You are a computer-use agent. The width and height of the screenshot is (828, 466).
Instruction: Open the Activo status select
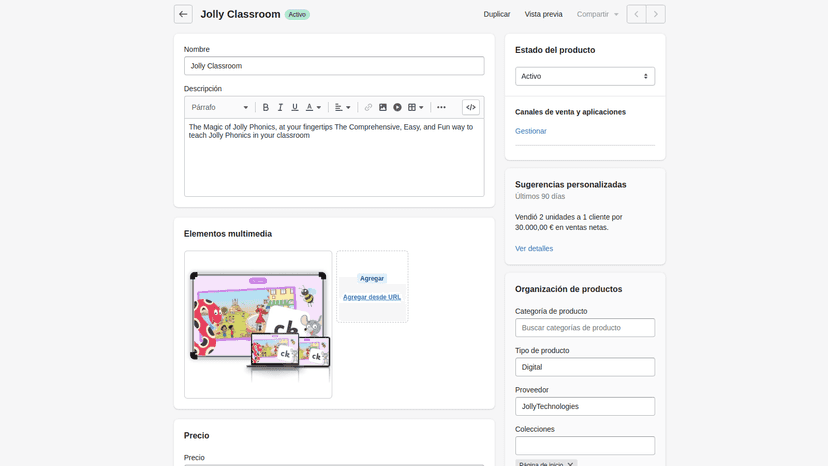point(585,76)
